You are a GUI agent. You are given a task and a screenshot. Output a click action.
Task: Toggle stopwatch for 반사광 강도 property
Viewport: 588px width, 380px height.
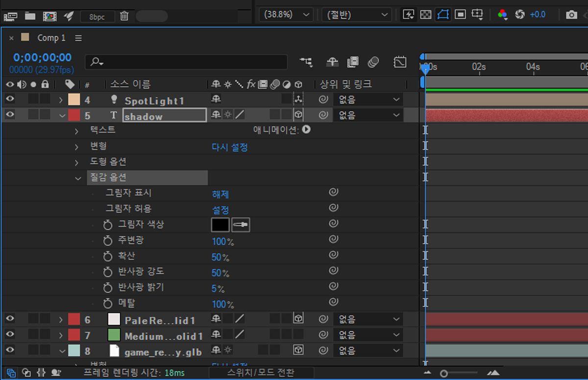pos(108,272)
